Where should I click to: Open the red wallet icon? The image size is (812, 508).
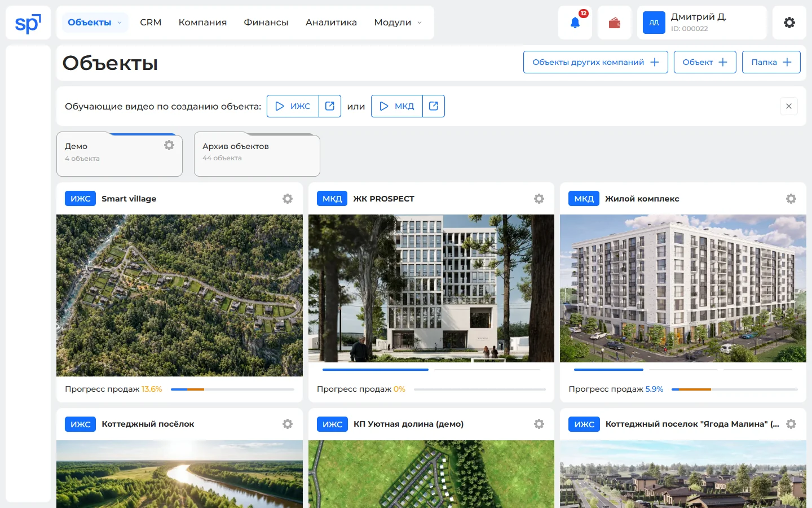[x=615, y=23]
